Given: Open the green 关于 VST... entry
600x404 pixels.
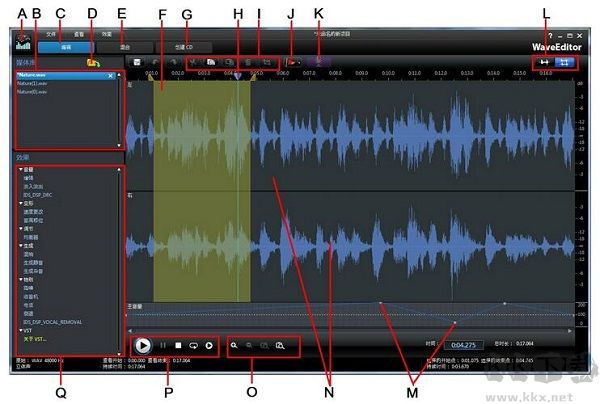Looking at the screenshot, I should click(x=35, y=339).
